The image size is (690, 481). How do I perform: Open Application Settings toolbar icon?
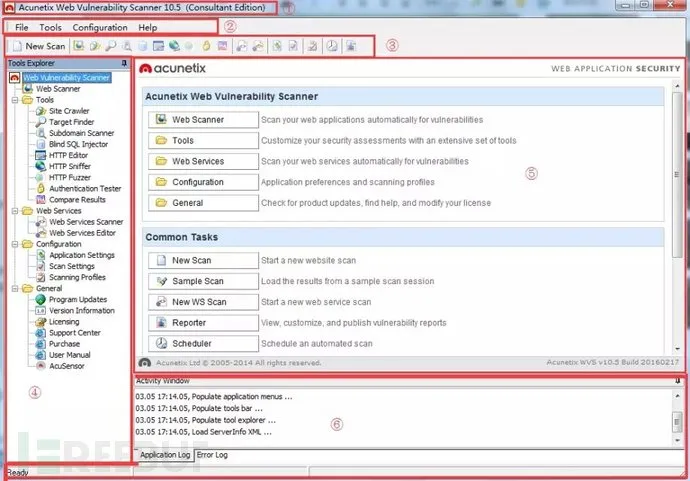point(277,46)
